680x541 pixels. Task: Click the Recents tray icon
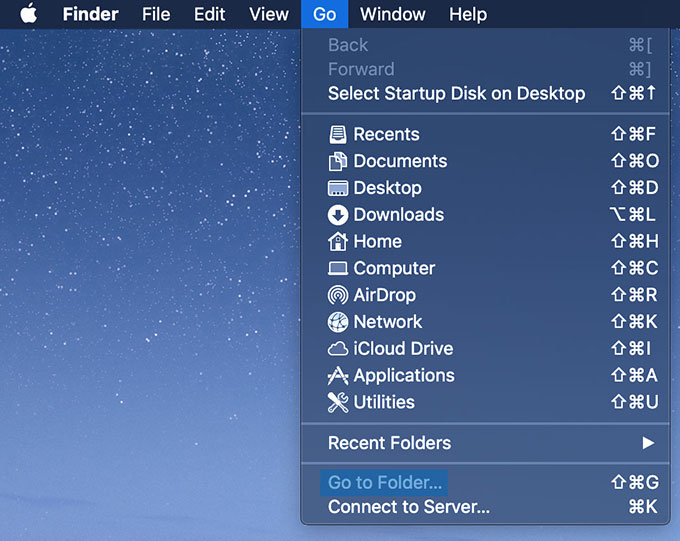coord(337,134)
